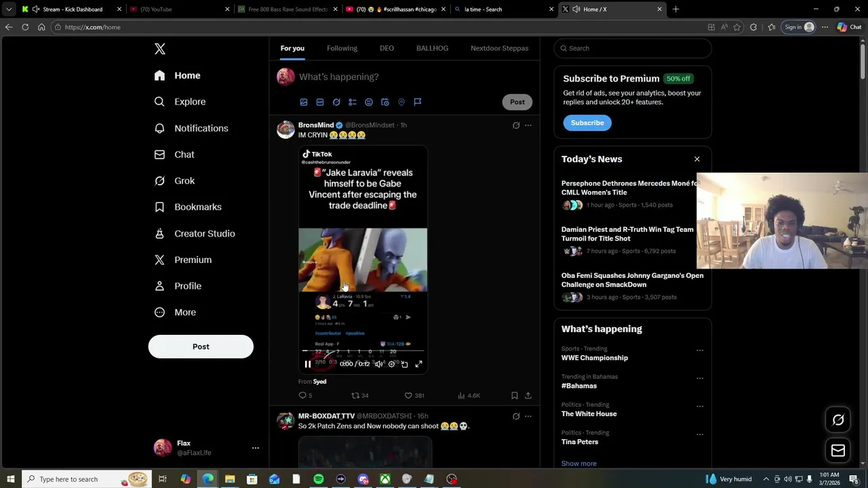Image resolution: width=868 pixels, height=488 pixels.
Task: Seek on the video progress bar
Action: pyautogui.click(x=363, y=351)
